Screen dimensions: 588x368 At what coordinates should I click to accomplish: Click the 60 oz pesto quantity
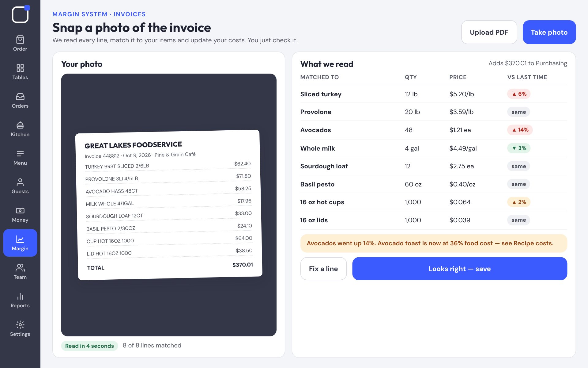tap(413, 184)
